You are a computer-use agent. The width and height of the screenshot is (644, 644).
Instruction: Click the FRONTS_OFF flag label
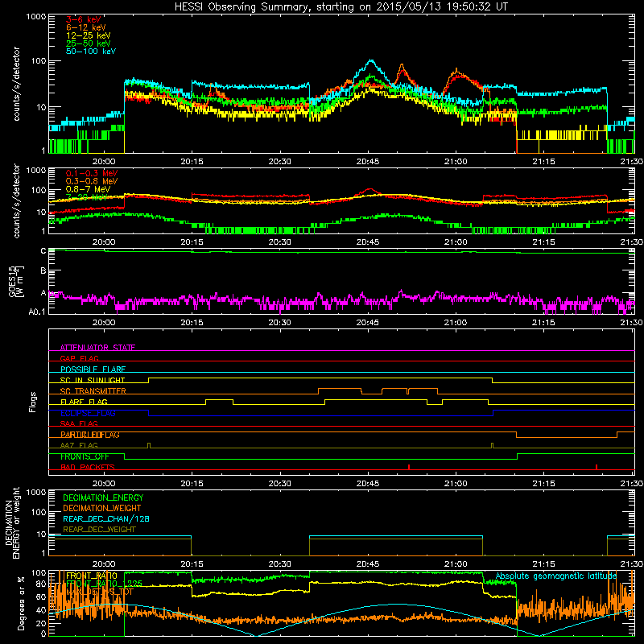pyautogui.click(x=85, y=456)
